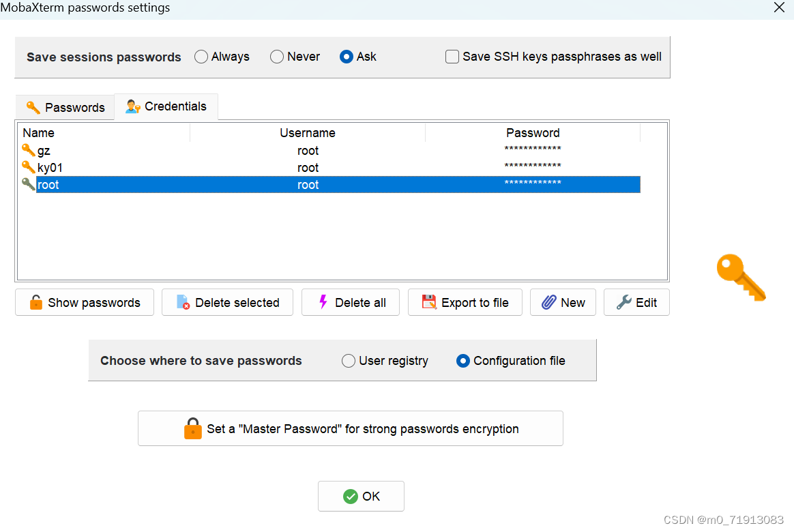Click the key icon beside gz entry
The height and width of the screenshot is (532, 794).
tap(28, 150)
